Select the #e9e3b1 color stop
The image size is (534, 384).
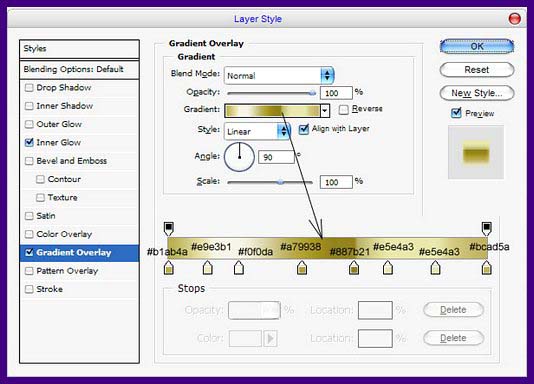coord(208,268)
